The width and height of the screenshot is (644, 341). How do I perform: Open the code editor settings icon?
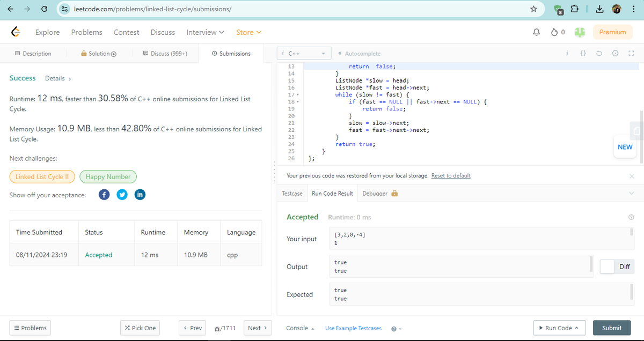click(615, 54)
